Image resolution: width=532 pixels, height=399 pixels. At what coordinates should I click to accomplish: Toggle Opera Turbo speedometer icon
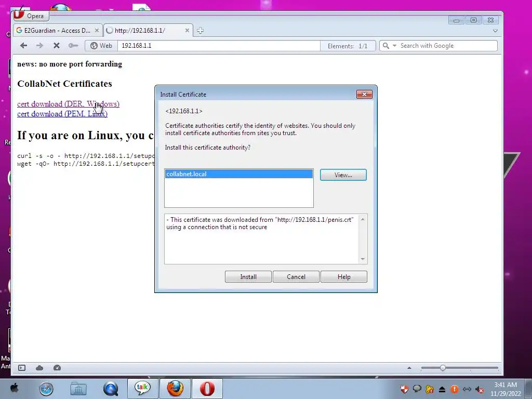[57, 368]
